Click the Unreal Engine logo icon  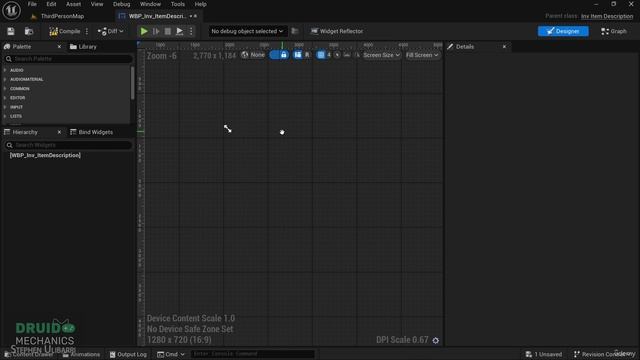[11, 11]
